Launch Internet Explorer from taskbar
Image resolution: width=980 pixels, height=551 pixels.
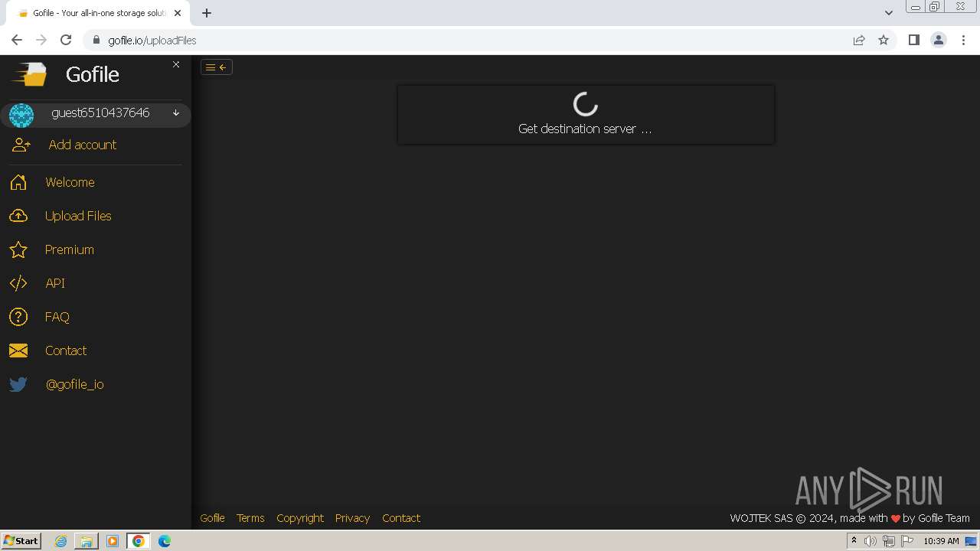(x=60, y=541)
